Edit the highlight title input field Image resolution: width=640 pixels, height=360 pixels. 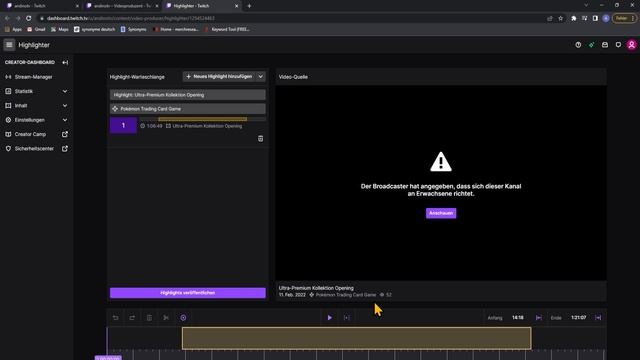tap(188, 95)
